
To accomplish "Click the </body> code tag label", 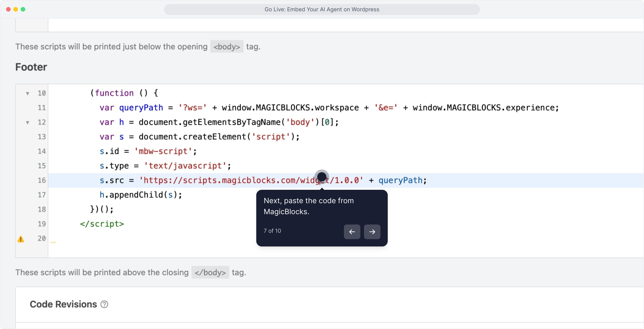I will coord(210,272).
